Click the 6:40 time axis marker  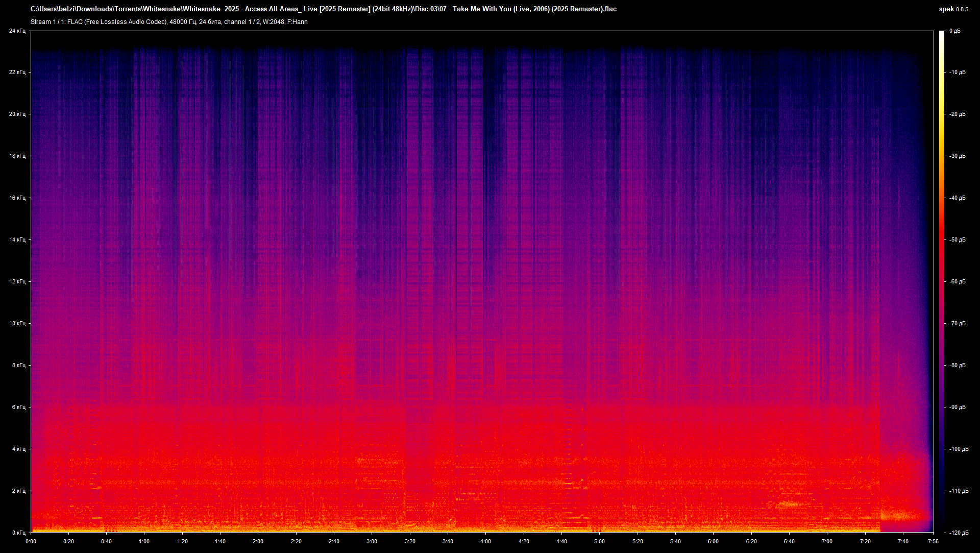pos(789,541)
